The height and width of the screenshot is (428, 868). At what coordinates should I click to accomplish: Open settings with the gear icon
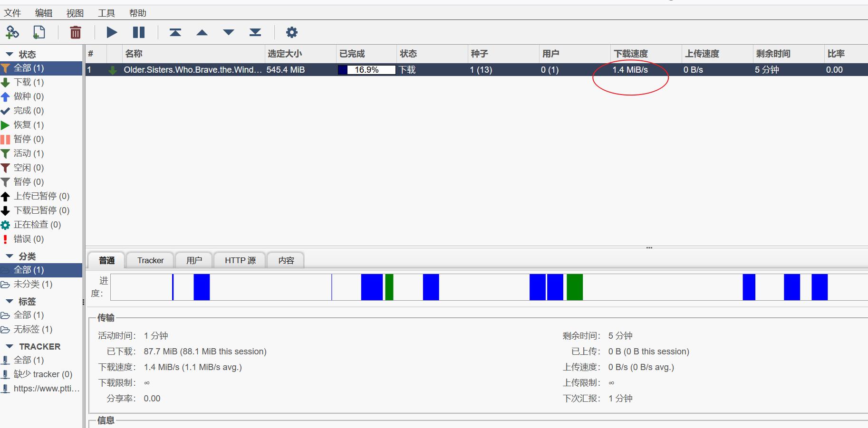292,32
